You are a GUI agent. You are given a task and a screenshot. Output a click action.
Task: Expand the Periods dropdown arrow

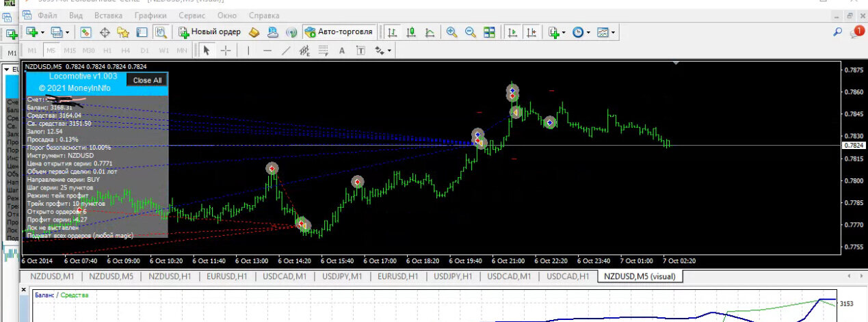tap(588, 32)
